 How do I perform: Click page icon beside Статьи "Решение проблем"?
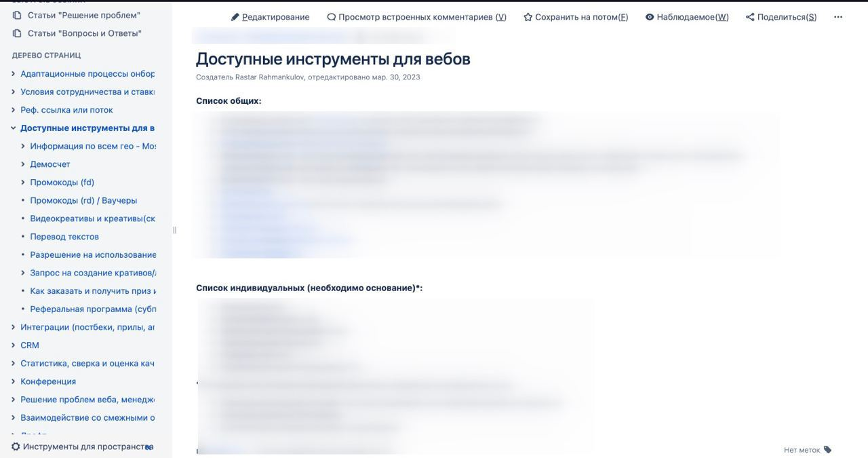17,15
